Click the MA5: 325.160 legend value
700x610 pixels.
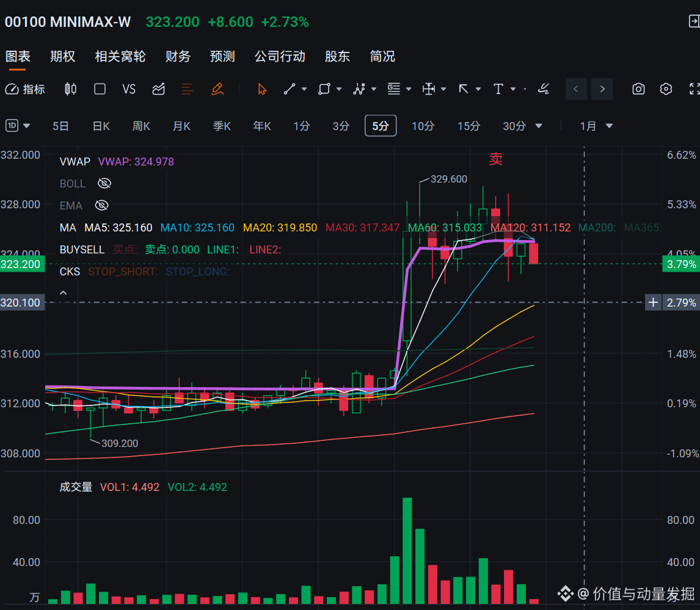[118, 228]
